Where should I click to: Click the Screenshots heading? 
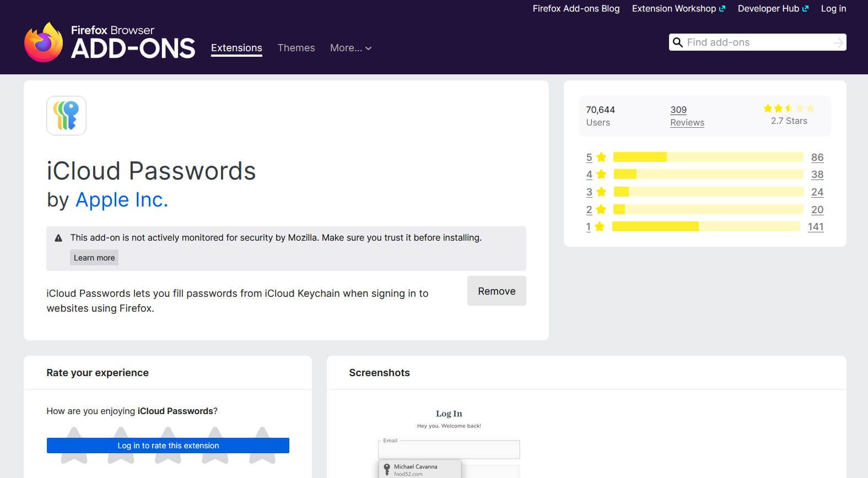pyautogui.click(x=379, y=373)
